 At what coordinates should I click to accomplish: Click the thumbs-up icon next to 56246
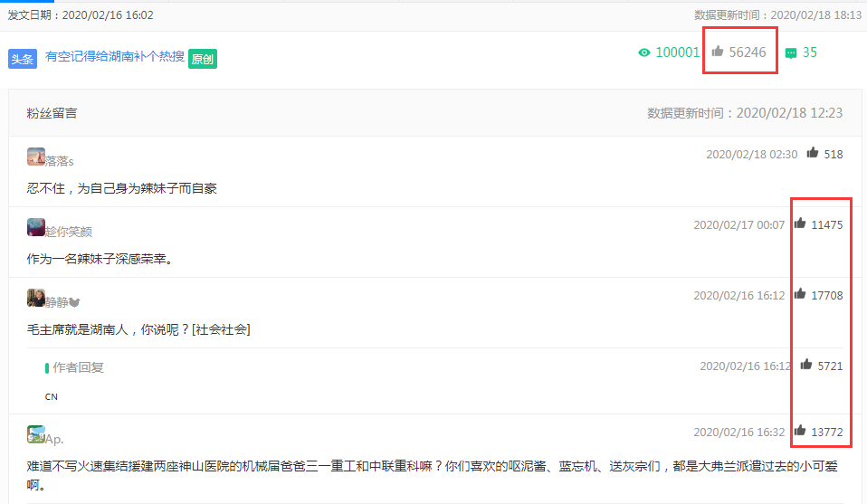[717, 52]
